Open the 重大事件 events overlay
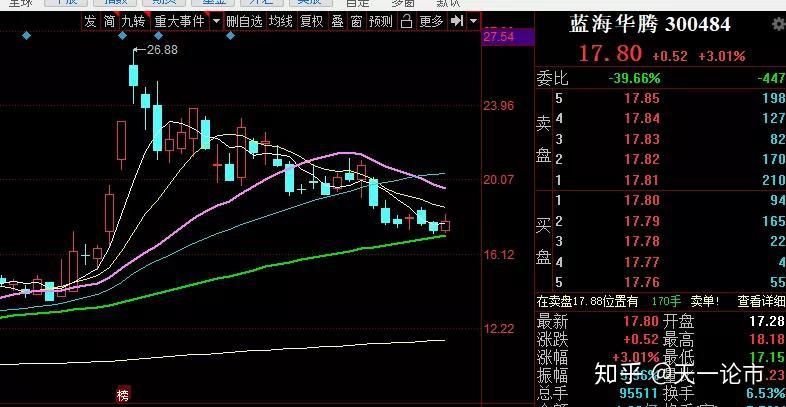786x407 pixels. pos(179,22)
